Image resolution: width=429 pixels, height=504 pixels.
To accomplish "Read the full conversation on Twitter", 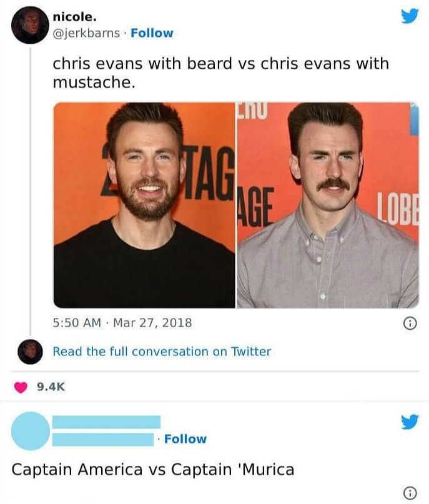I will point(162,352).
